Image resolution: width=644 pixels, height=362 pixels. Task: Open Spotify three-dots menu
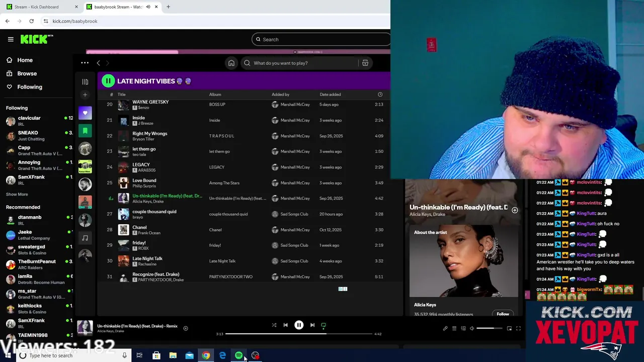[85, 63]
